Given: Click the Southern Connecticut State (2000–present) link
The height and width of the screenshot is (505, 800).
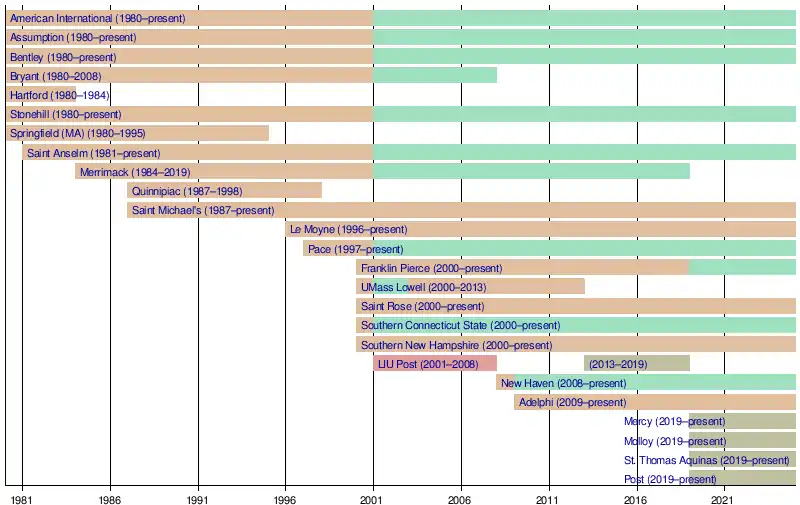Looking at the screenshot, I should coord(460,325).
